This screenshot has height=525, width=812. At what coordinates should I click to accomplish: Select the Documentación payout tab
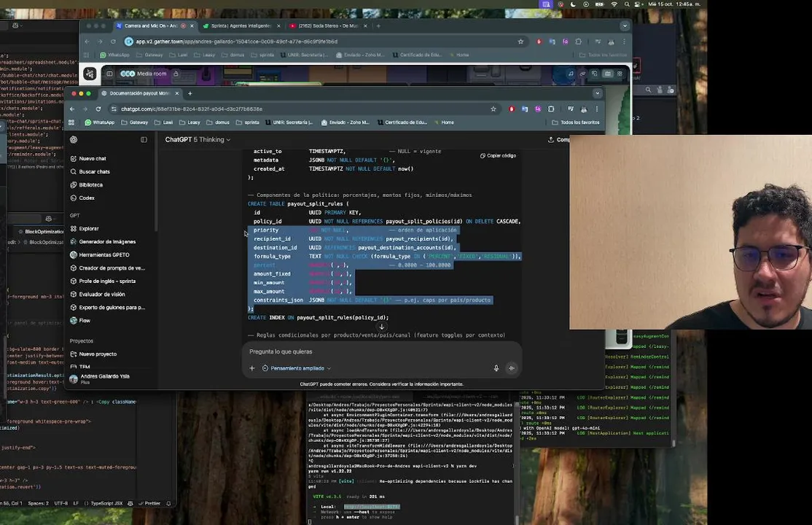point(140,93)
